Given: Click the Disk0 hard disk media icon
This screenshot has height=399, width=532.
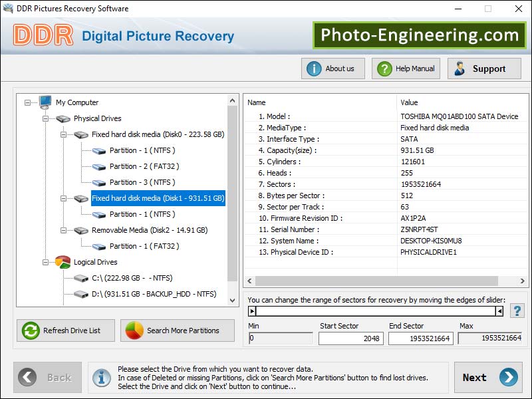Looking at the screenshot, I should (x=80, y=134).
